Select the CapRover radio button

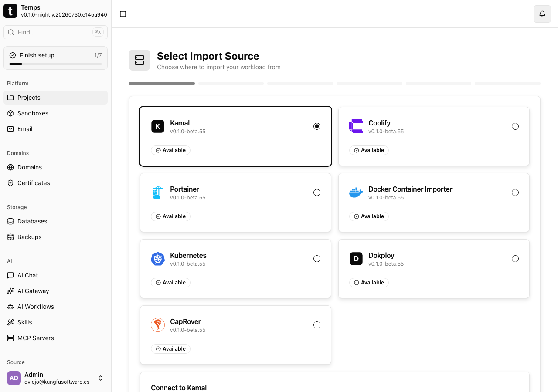[317, 325]
